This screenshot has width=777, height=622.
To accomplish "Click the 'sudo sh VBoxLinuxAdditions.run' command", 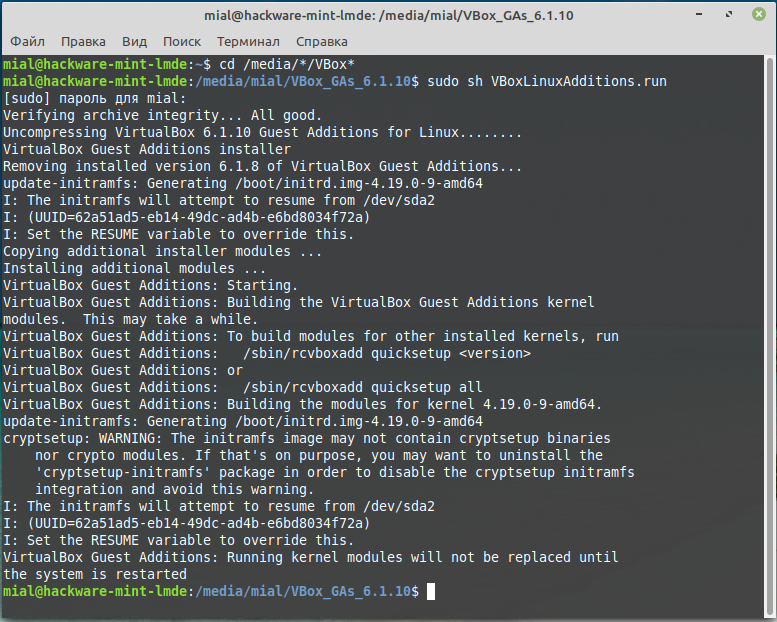I will [x=547, y=81].
